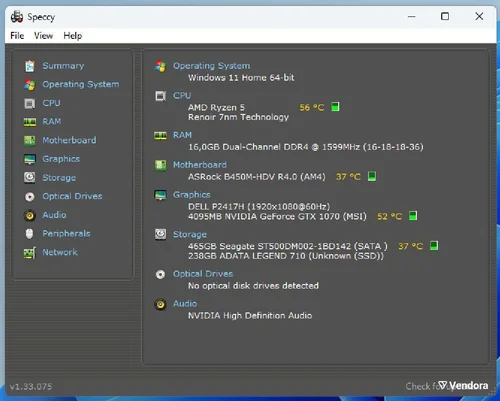Click the storage temperature green indicator
Viewport: 500px width, 401px height.
434,246
